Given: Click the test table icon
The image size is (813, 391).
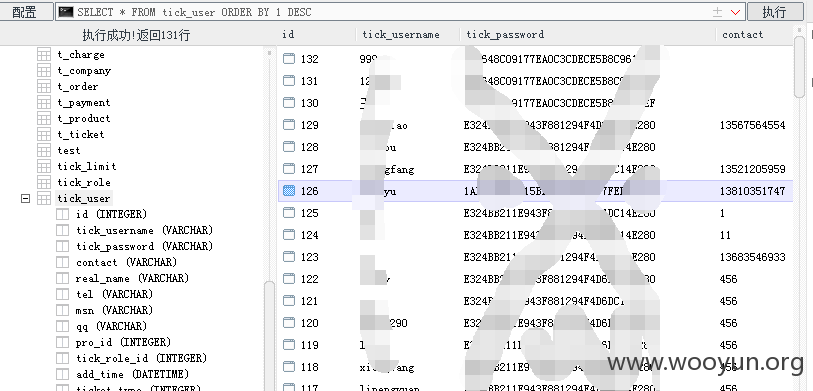Looking at the screenshot, I should click(44, 150).
